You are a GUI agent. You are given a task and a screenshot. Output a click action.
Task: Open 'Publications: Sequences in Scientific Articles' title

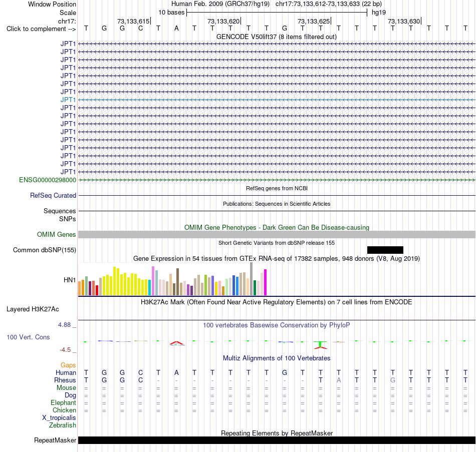pos(277,204)
